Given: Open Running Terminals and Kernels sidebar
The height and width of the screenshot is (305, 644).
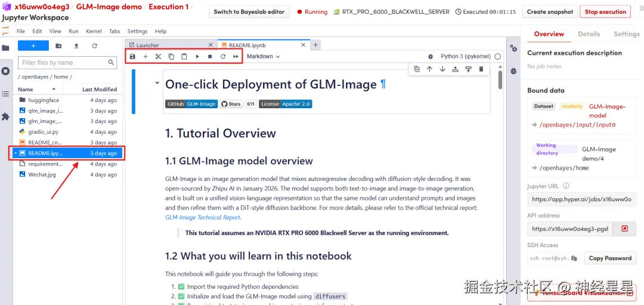Looking at the screenshot, I should click(x=5, y=71).
